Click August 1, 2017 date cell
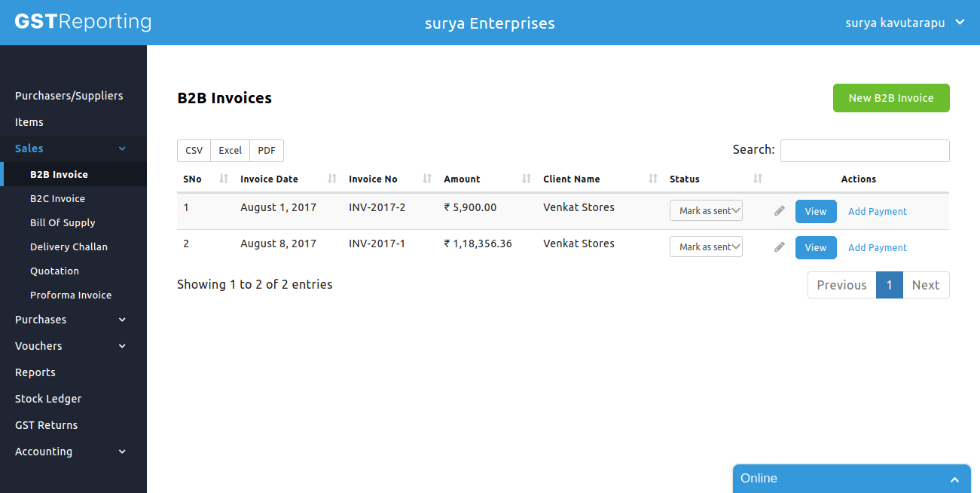This screenshot has width=980, height=493. coord(278,207)
